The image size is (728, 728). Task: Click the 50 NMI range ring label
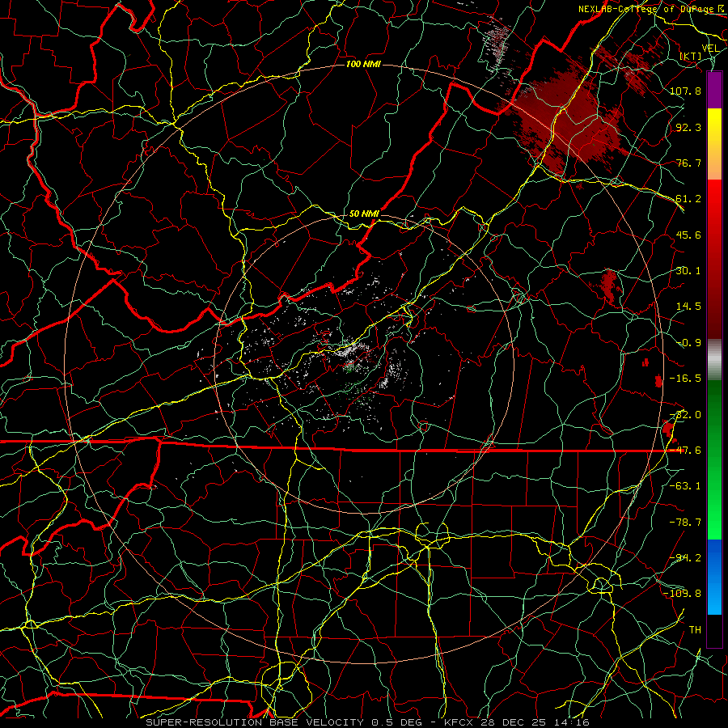click(364, 214)
